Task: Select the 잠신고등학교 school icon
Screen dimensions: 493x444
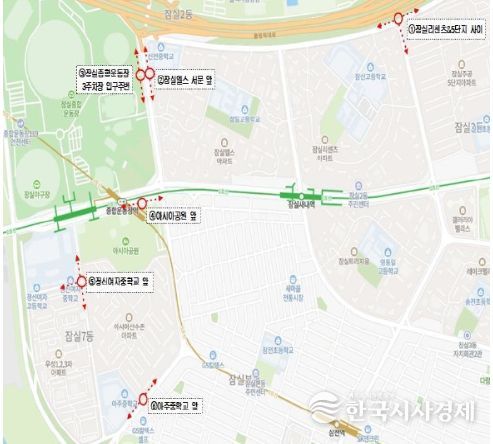Action: coord(370,67)
